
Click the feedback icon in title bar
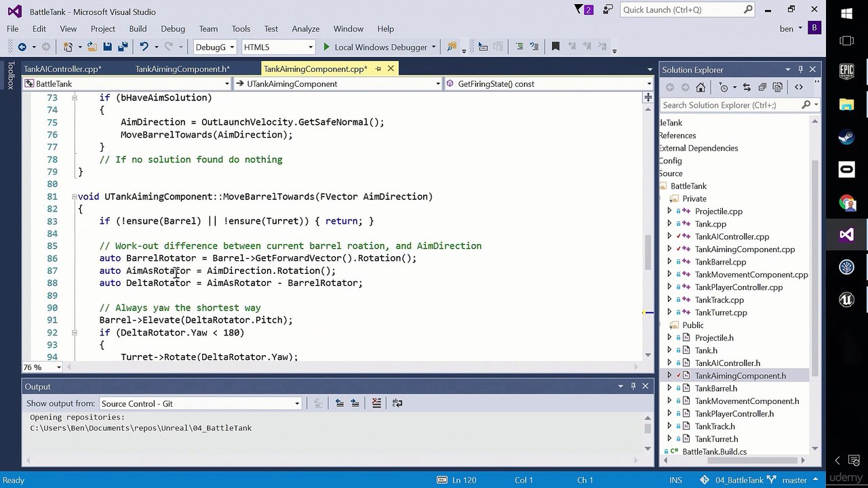tap(608, 9)
